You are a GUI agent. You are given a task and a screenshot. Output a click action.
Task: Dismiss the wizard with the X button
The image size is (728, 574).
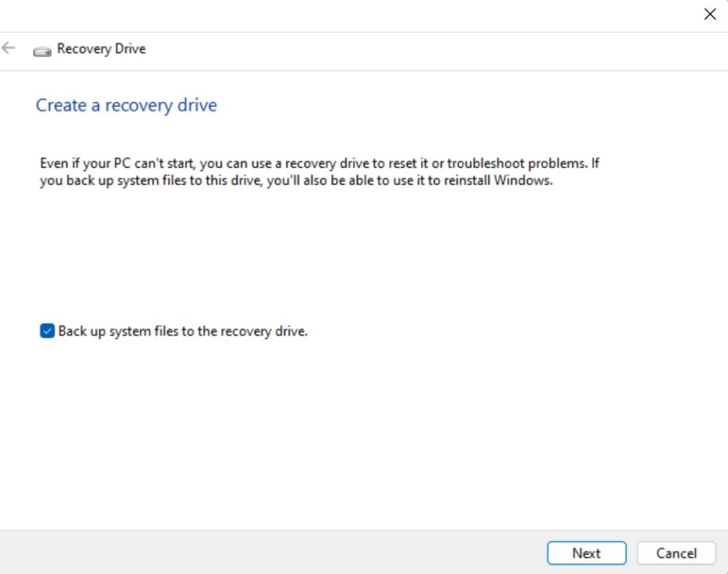tap(709, 13)
